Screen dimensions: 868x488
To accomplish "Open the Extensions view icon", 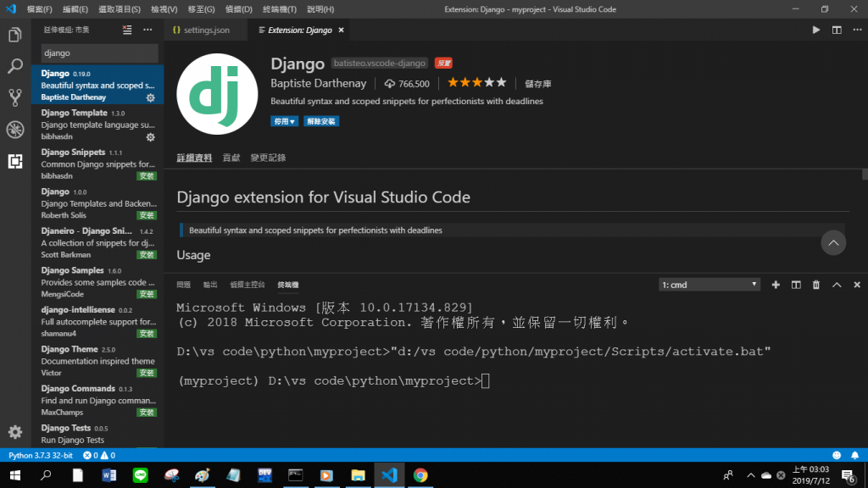I will (x=15, y=161).
